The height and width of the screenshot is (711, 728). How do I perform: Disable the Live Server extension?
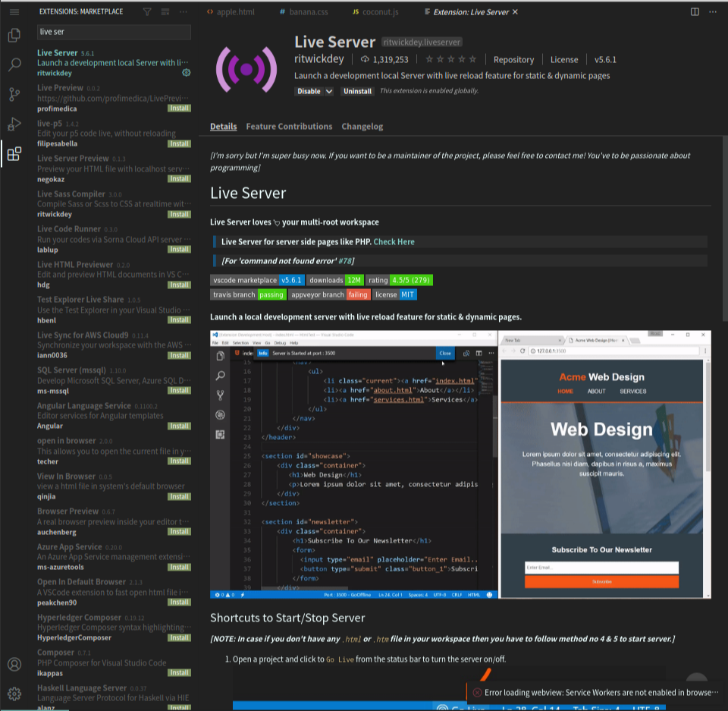(309, 92)
